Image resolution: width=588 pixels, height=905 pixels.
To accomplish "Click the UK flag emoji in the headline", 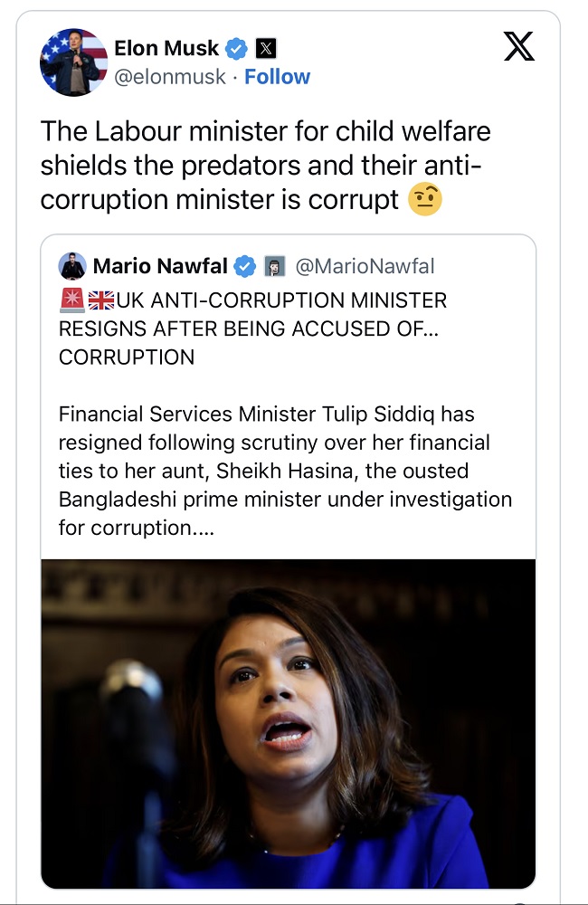I will coord(100,300).
